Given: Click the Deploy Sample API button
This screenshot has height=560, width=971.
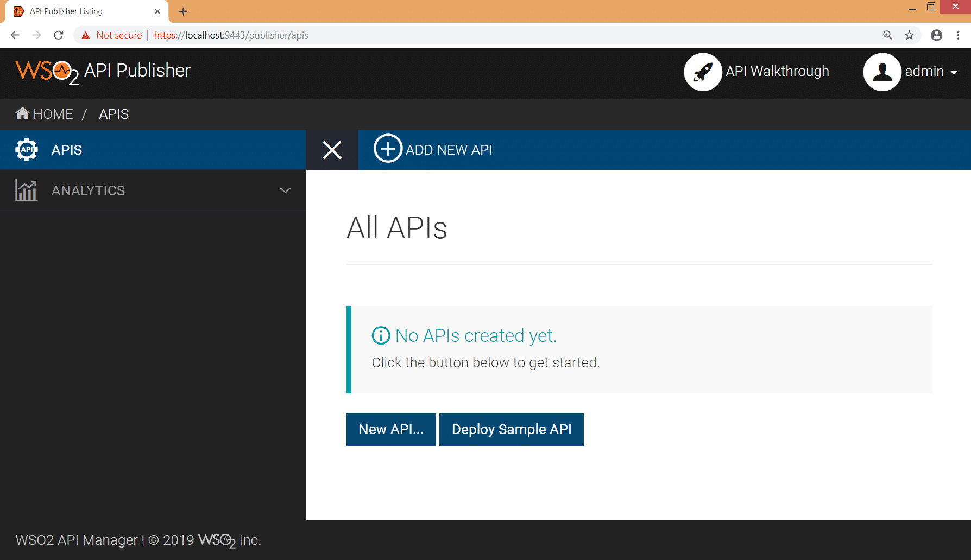Looking at the screenshot, I should point(511,430).
